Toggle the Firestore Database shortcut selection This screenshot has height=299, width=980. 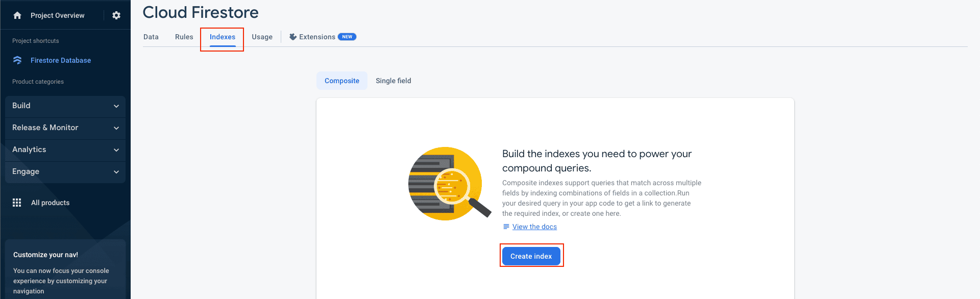click(x=61, y=60)
